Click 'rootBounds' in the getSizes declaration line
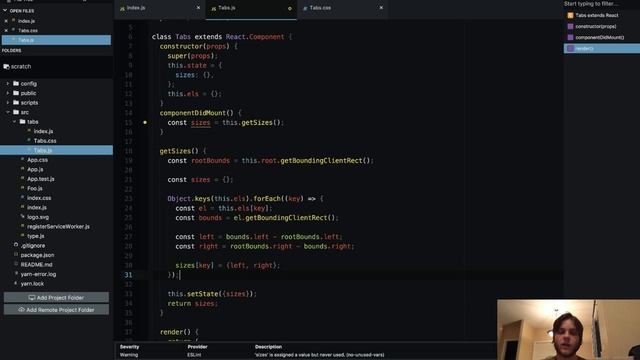Screen dimensions: 640x360 click(x=211, y=161)
